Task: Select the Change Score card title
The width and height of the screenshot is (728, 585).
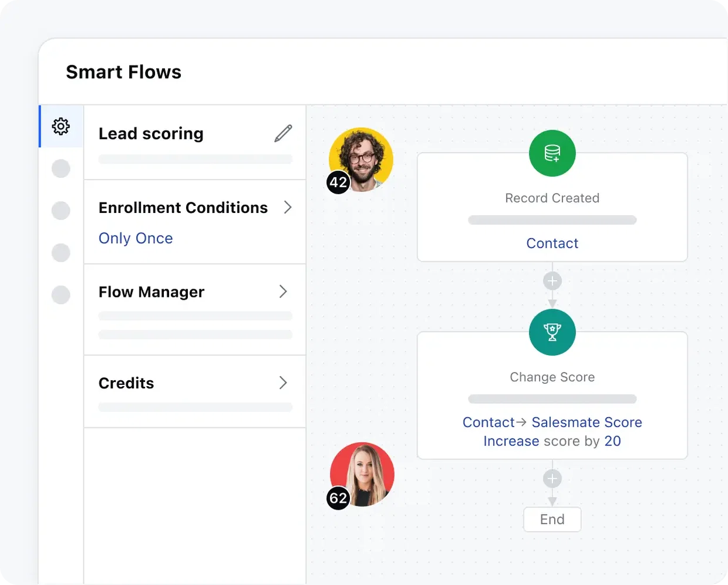Action: (x=552, y=377)
